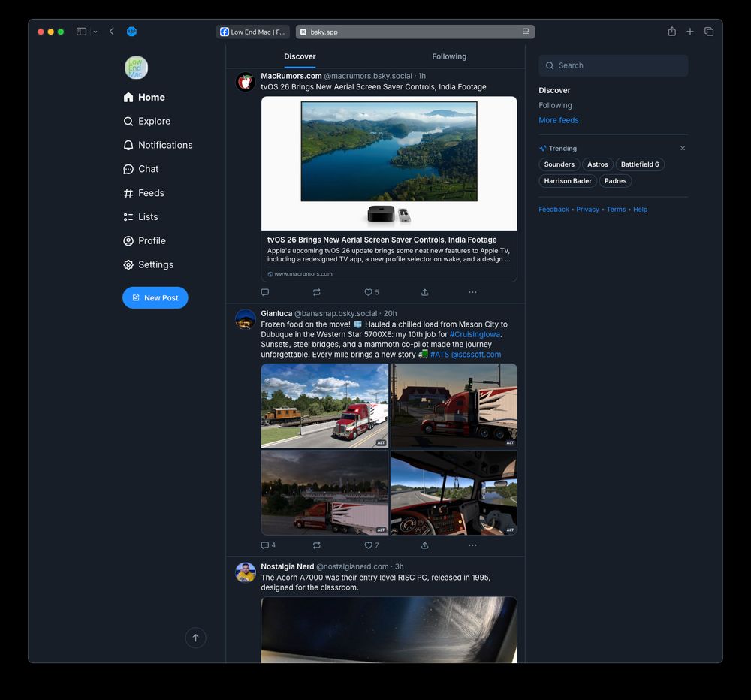
Task: Share the MacRumors post
Action: tap(424, 292)
